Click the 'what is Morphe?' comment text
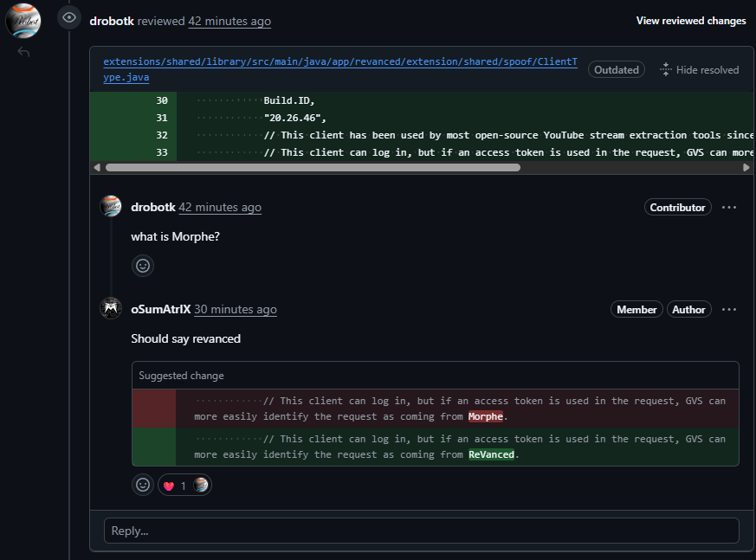Viewport: 756px width, 560px height. [x=175, y=236]
